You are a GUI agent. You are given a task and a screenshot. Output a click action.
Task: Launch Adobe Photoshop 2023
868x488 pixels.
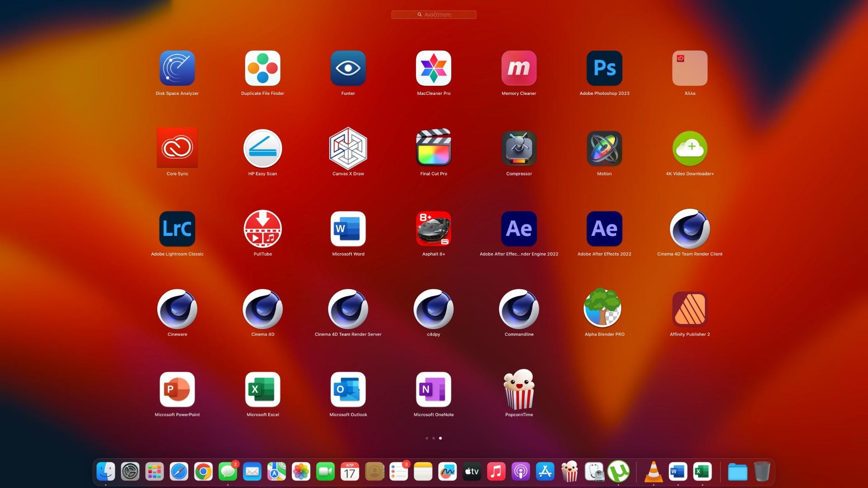click(604, 68)
